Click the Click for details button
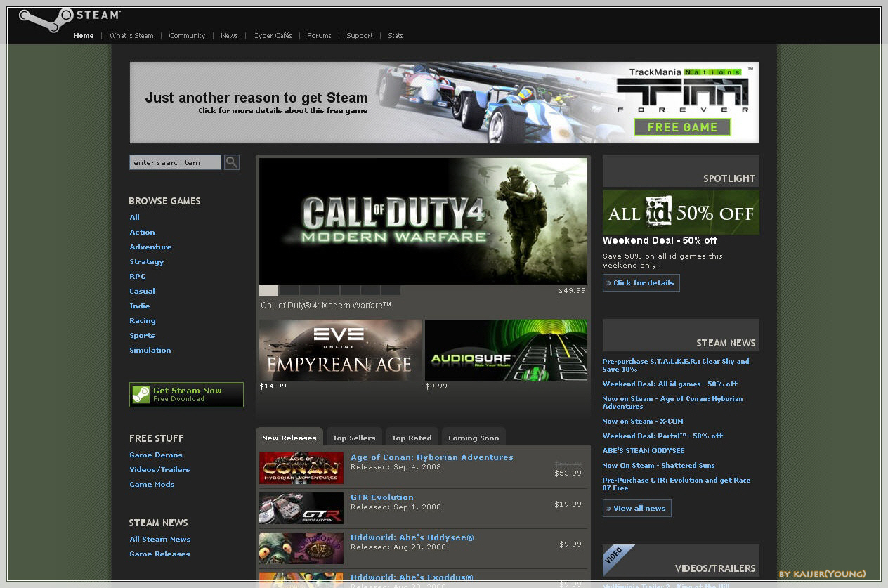This screenshot has height=588, width=888. coord(641,282)
